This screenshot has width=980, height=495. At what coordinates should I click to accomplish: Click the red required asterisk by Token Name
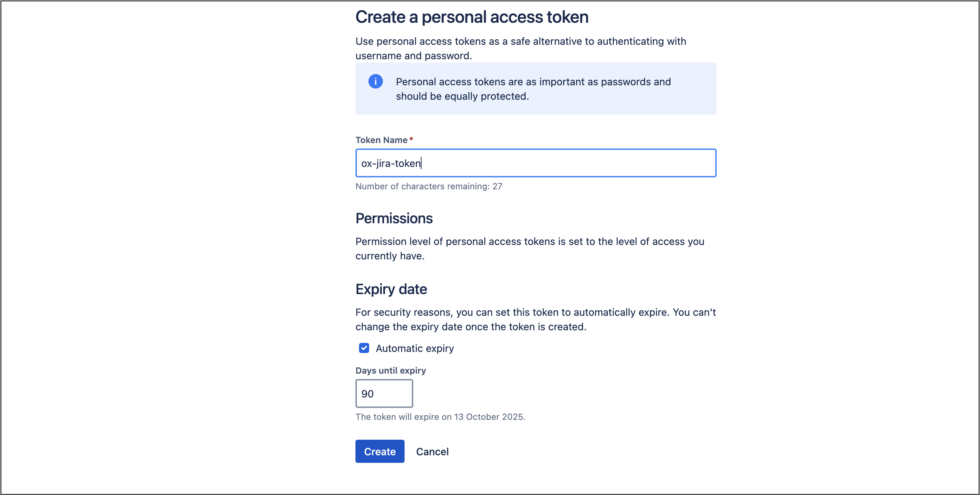[411, 139]
